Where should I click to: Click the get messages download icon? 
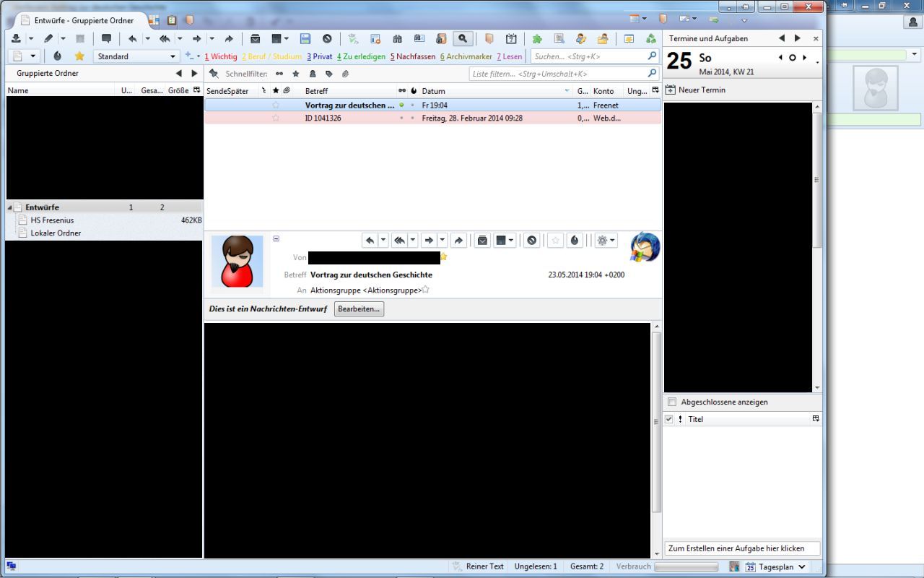16,39
